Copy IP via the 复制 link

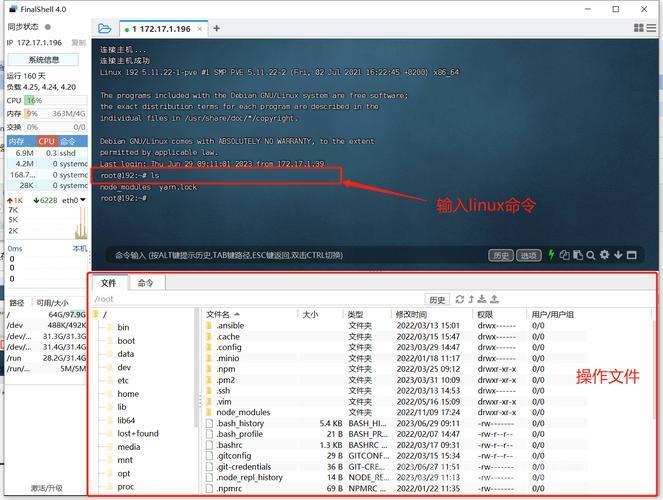click(79, 43)
